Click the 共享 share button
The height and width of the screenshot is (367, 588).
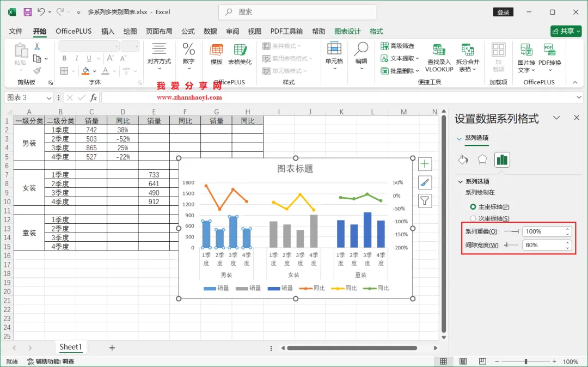pos(566,31)
